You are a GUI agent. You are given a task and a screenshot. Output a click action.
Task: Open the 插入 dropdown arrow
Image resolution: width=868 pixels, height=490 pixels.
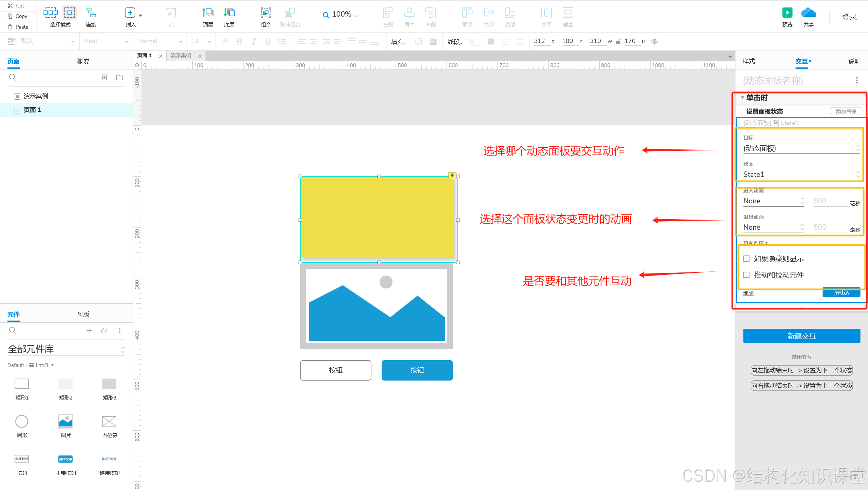coord(140,15)
